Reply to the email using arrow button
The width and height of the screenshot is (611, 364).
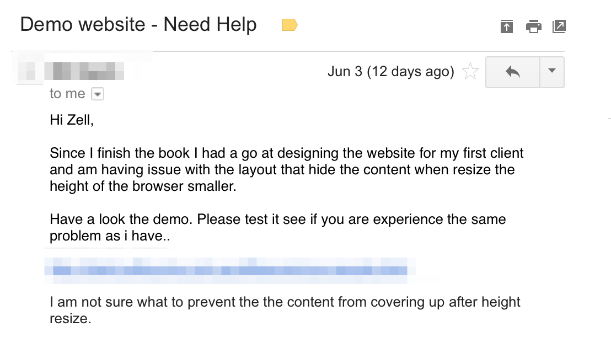point(512,72)
